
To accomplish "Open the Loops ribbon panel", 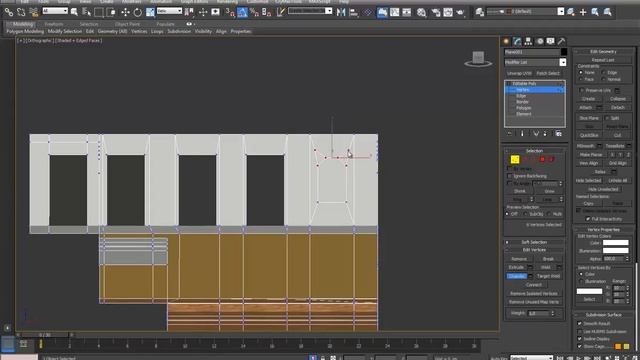I will coord(157,31).
